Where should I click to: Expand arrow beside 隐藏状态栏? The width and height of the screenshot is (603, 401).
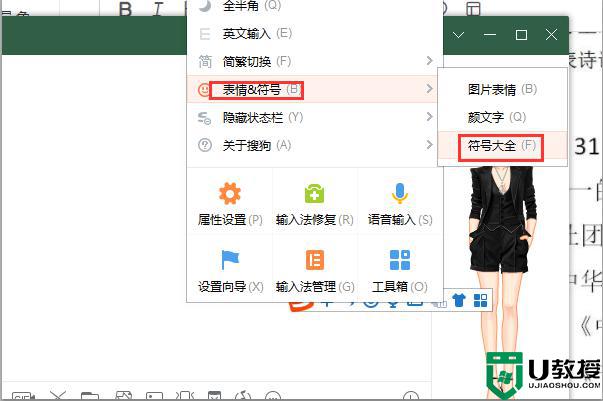(430, 116)
